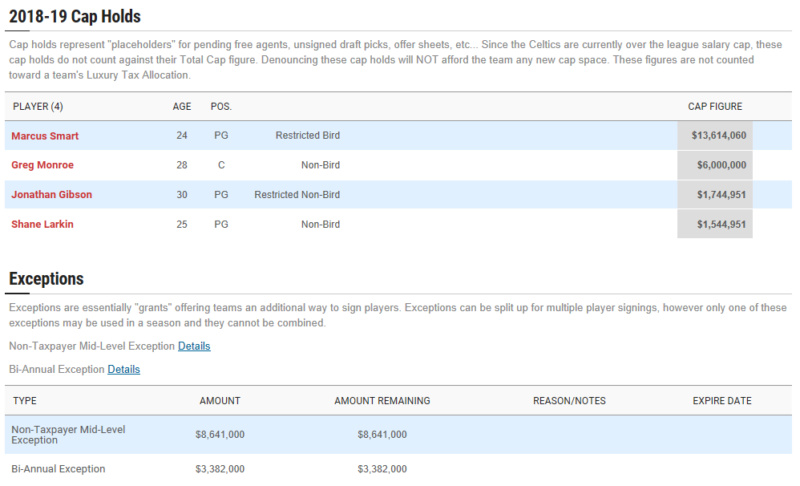The height and width of the screenshot is (486, 800).
Task: Sort by POS. column header
Action: coord(221,107)
